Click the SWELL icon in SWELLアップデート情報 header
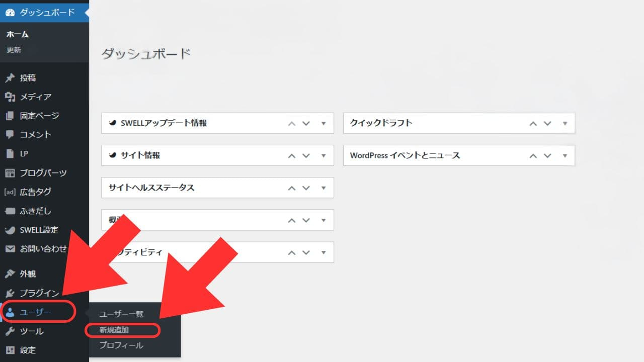Viewport: 644px width, 362px height. coord(113,123)
